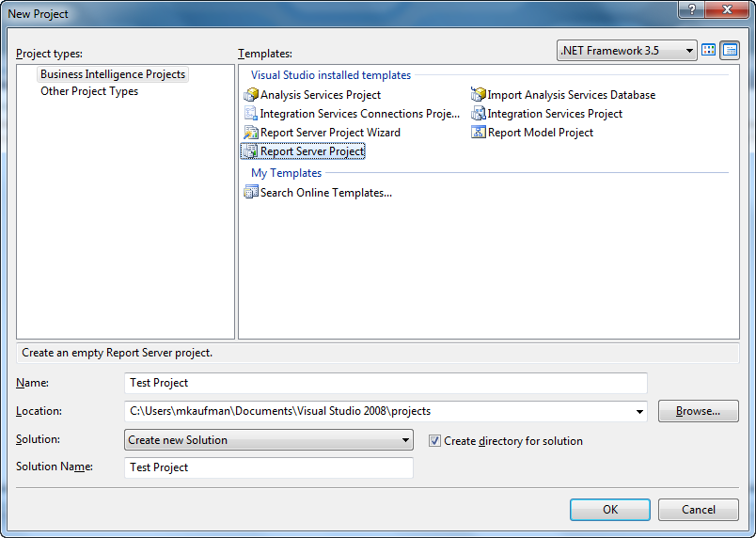756x538 pixels.
Task: Close the New Project dialog
Action: (x=727, y=9)
